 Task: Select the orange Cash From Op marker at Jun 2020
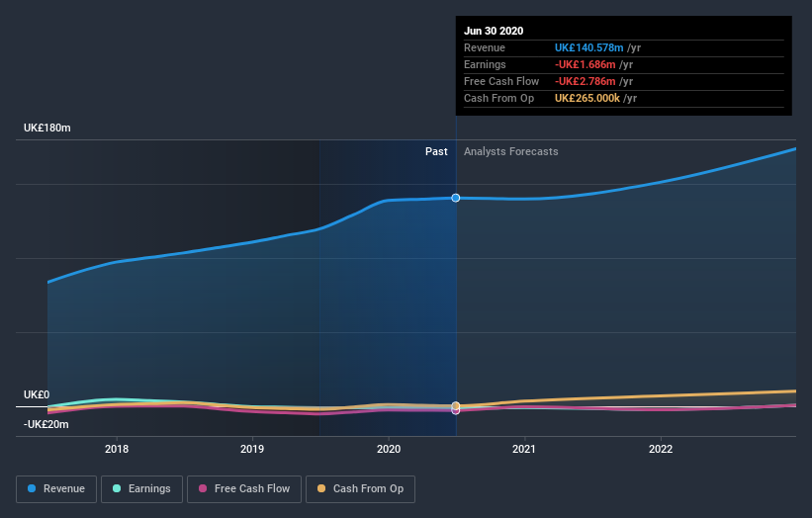pos(456,405)
